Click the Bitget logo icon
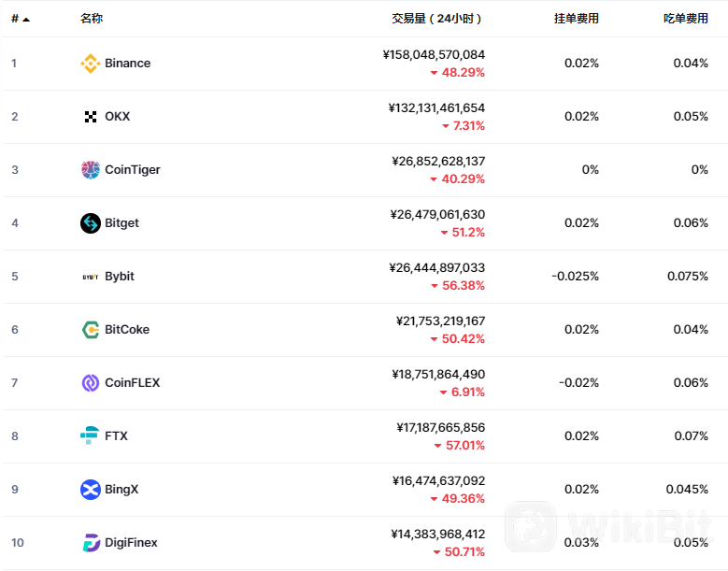Viewport: 728px width, 571px height. [91, 223]
